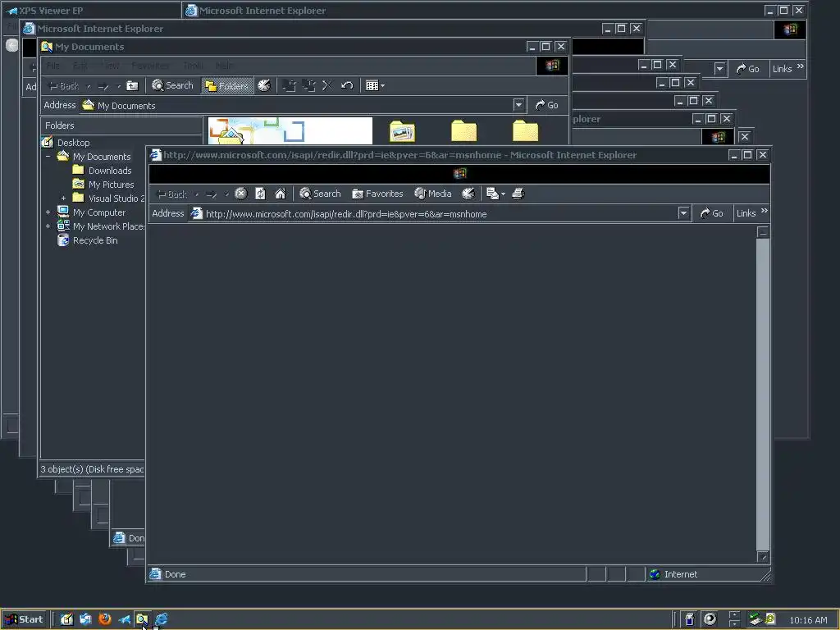
Task: Open Edit menu in My Documents window
Action: click(x=80, y=66)
